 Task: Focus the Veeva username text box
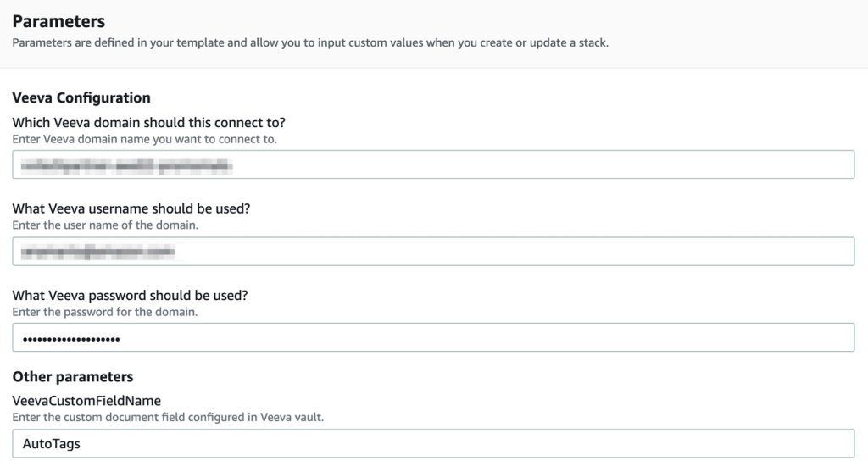pyautogui.click(x=433, y=251)
